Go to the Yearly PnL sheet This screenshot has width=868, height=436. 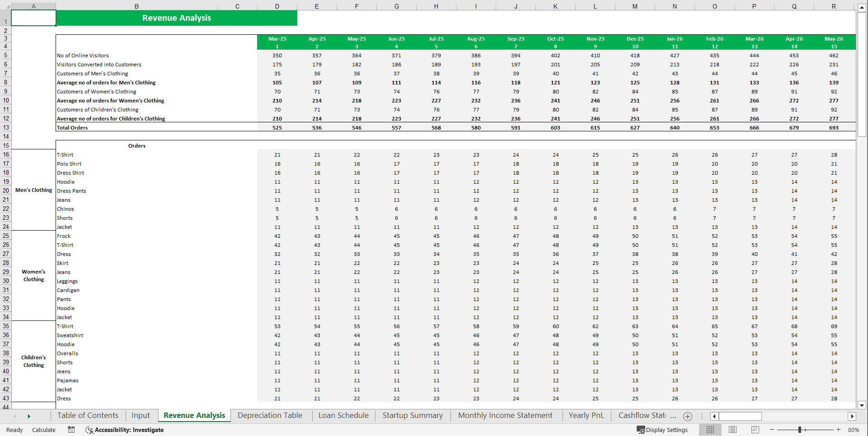(x=586, y=415)
